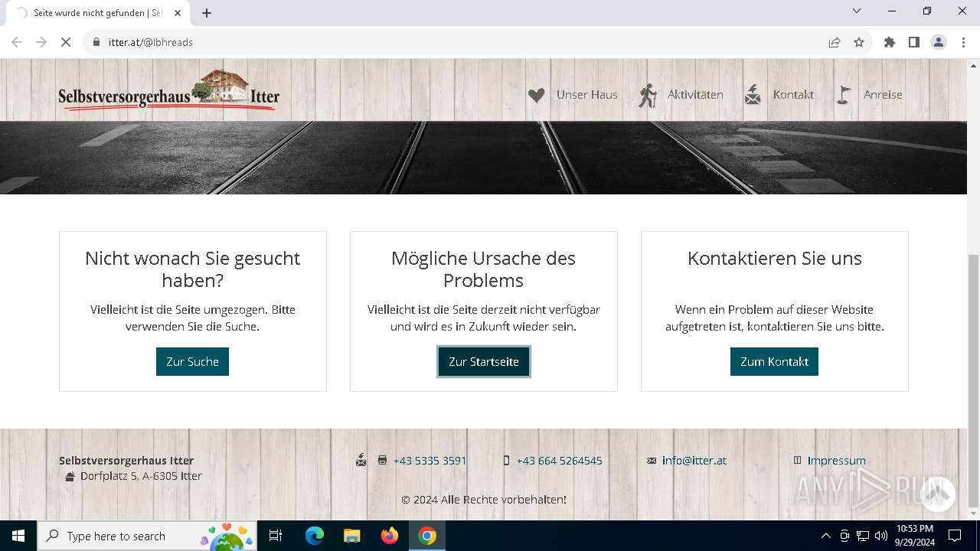Open the notification center
The height and width of the screenshot is (551, 980).
pos(955,536)
